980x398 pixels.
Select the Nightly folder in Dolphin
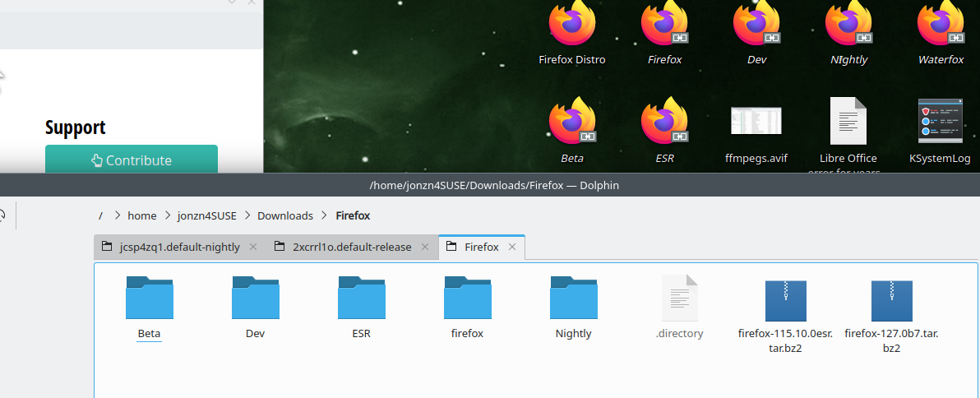tap(573, 298)
